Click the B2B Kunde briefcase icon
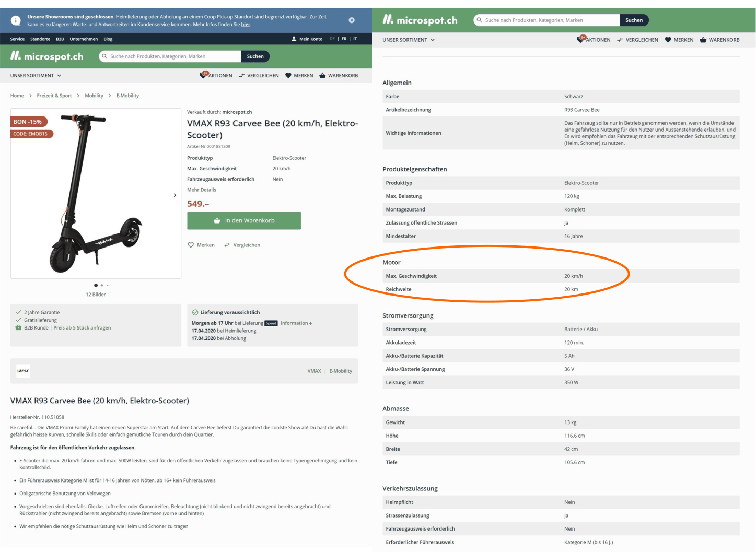The width and height of the screenshot is (756, 552). point(19,328)
